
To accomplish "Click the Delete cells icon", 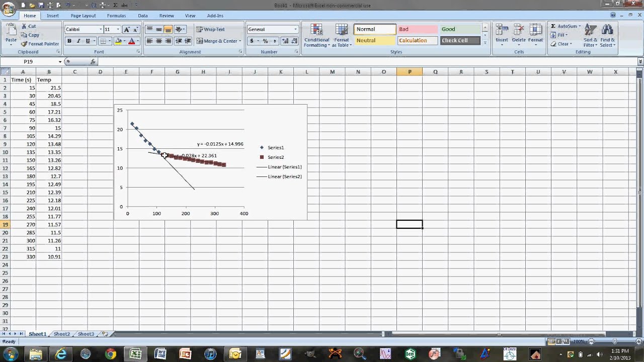I will pos(519,30).
